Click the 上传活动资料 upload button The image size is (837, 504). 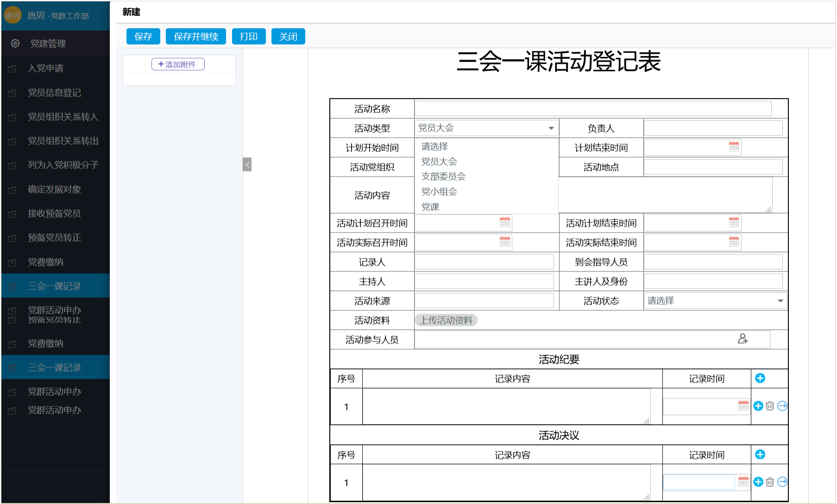pyautogui.click(x=446, y=320)
